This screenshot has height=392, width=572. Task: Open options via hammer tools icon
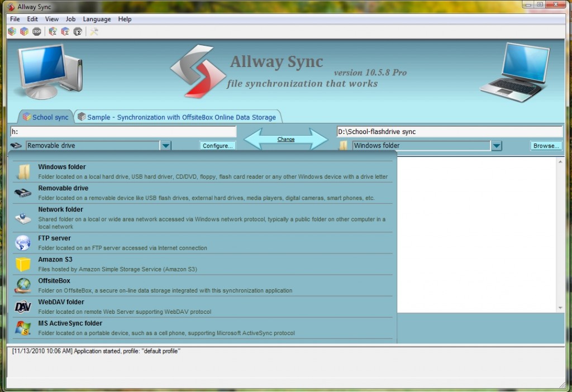pos(94,32)
